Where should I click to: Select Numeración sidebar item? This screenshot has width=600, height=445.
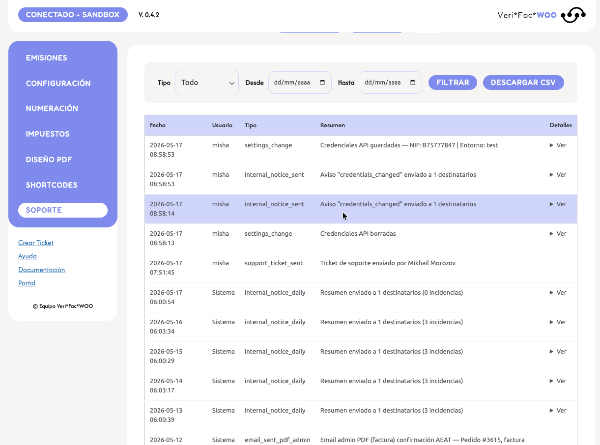coord(52,108)
